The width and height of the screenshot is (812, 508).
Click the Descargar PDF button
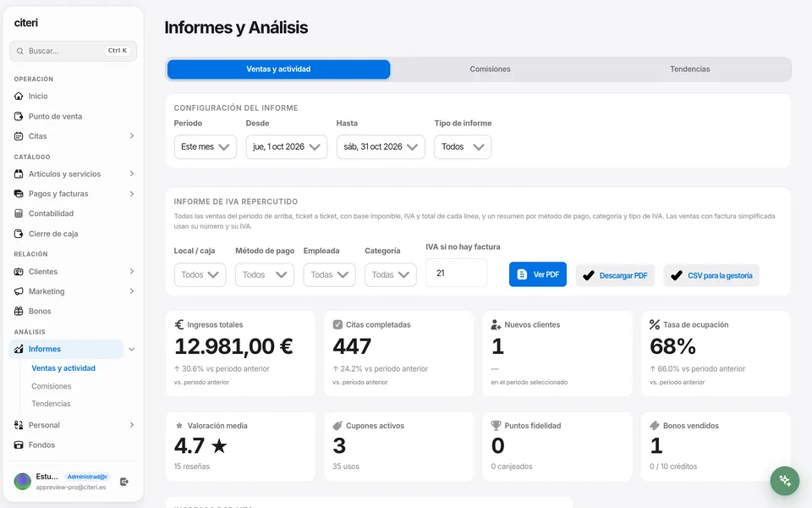point(615,275)
